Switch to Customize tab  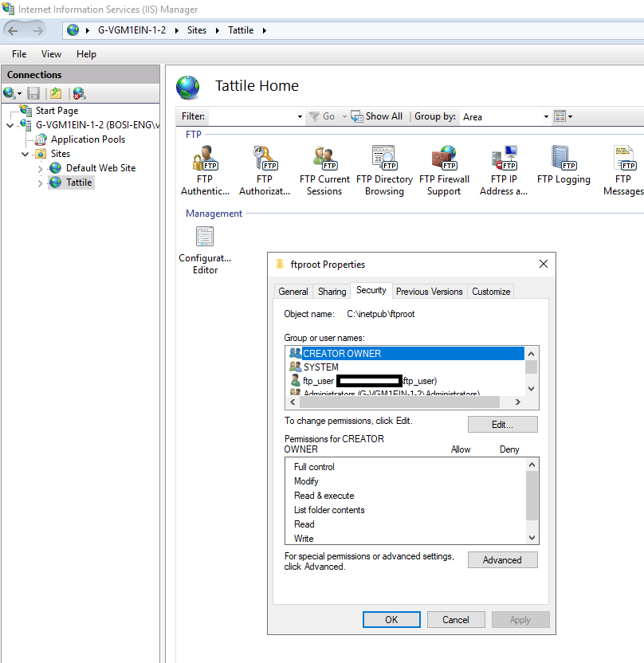(491, 292)
